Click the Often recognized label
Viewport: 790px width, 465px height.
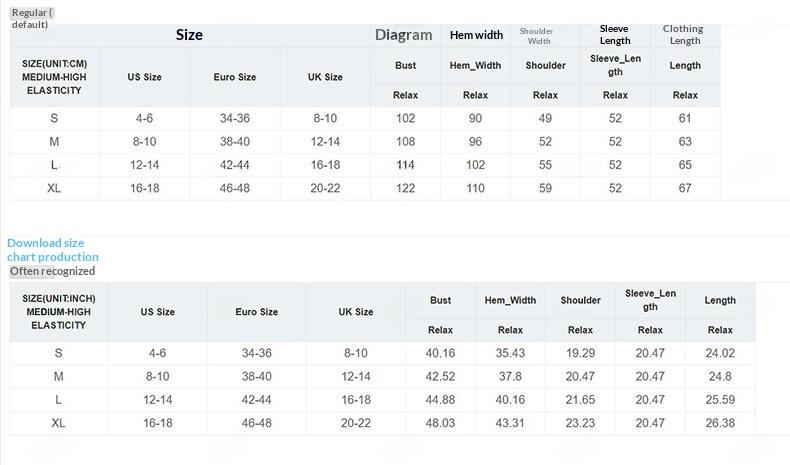coord(52,271)
